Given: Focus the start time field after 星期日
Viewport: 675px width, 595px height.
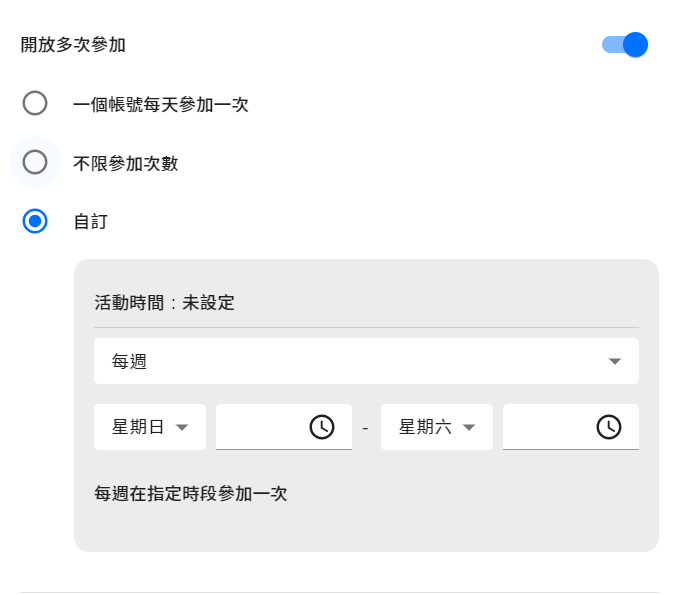Looking at the screenshot, I should pos(260,427).
